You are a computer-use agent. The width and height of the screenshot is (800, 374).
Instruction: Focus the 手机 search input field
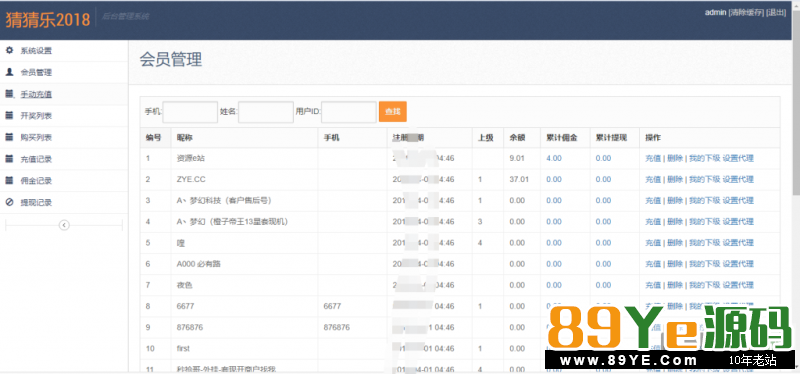click(190, 112)
